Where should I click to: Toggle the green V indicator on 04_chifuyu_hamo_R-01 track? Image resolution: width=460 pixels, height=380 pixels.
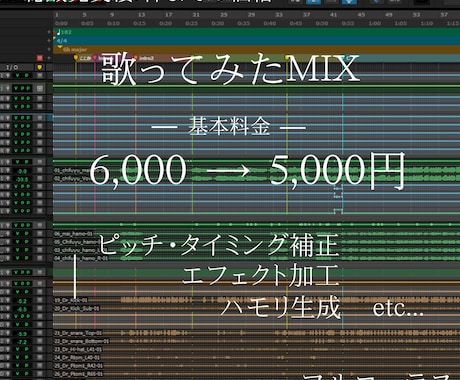[17, 258]
